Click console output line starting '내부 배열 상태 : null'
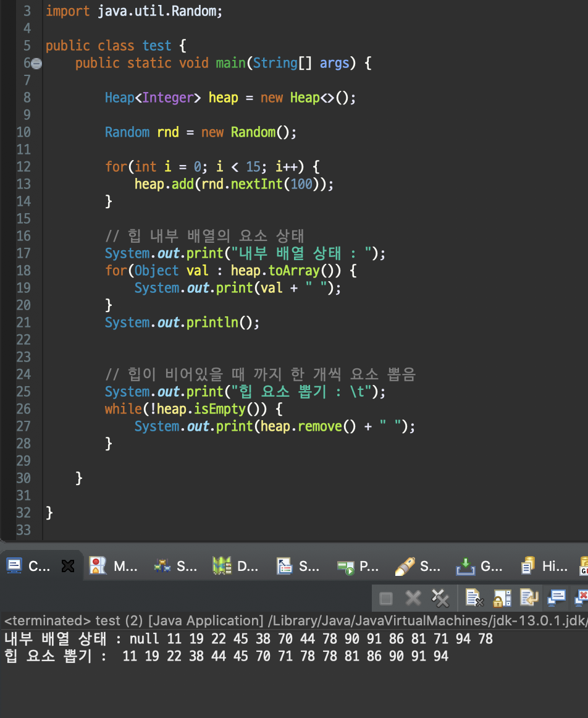 point(248,639)
